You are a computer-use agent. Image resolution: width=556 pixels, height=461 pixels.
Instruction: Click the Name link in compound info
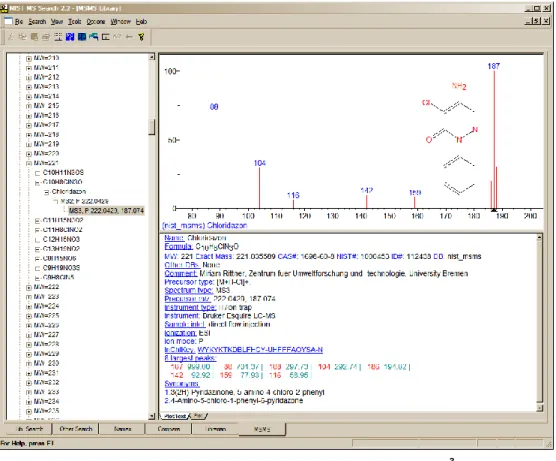click(x=174, y=238)
